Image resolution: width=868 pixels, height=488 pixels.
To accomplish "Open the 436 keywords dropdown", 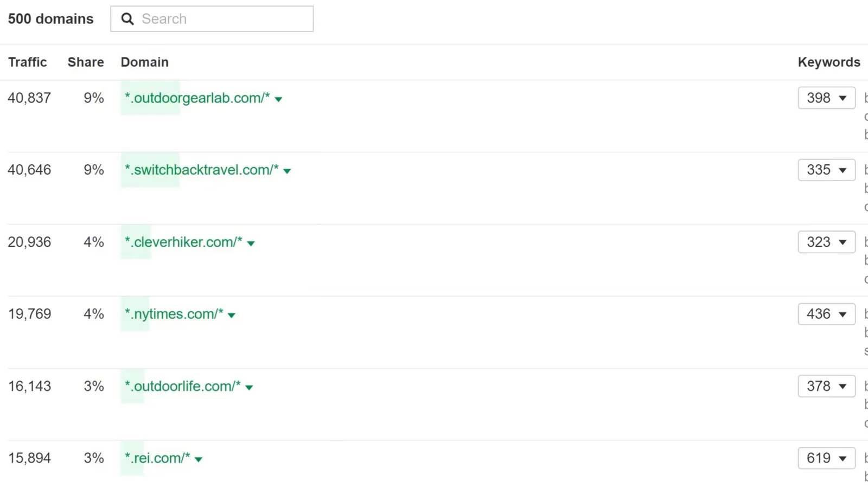I will (826, 314).
